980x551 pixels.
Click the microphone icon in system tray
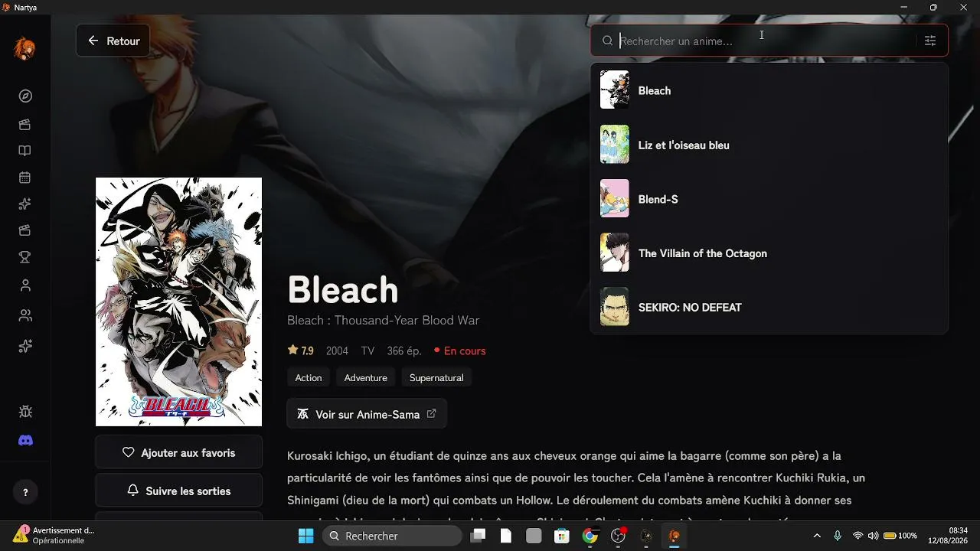coord(838,536)
